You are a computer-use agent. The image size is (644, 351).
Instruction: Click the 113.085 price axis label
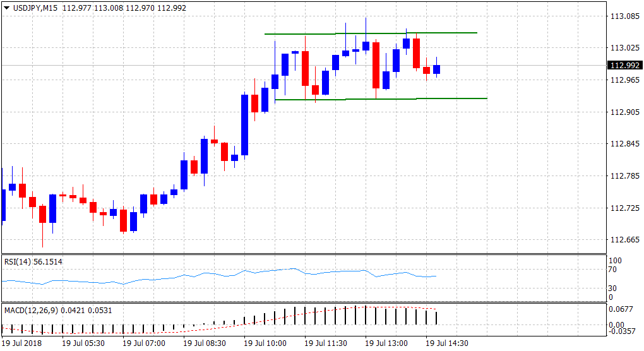[x=625, y=16]
